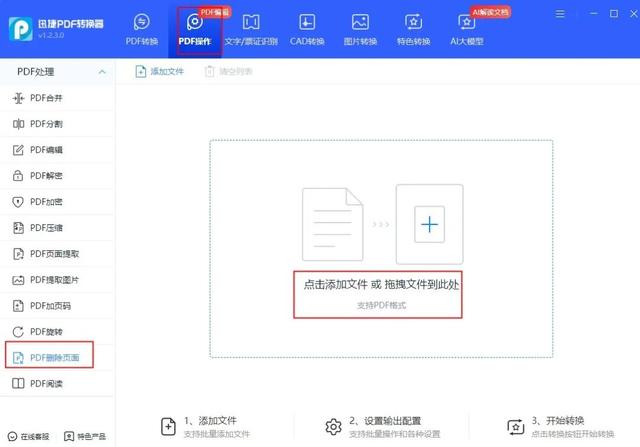Click the 支持PDF格式 hint text
This screenshot has height=447, width=640.
381,305
